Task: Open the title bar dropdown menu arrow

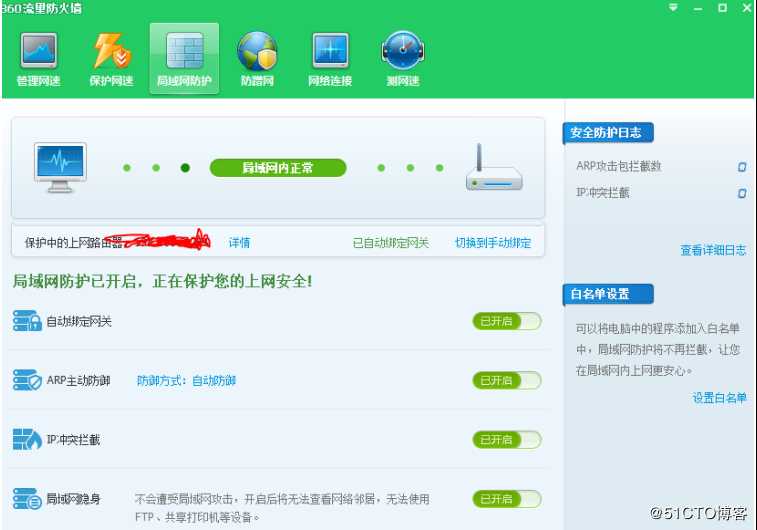Action: pyautogui.click(x=673, y=8)
